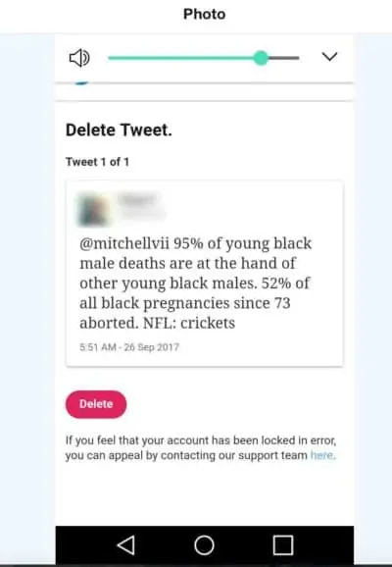
Task: Click the account locked in error appeal text
Action: point(201,447)
